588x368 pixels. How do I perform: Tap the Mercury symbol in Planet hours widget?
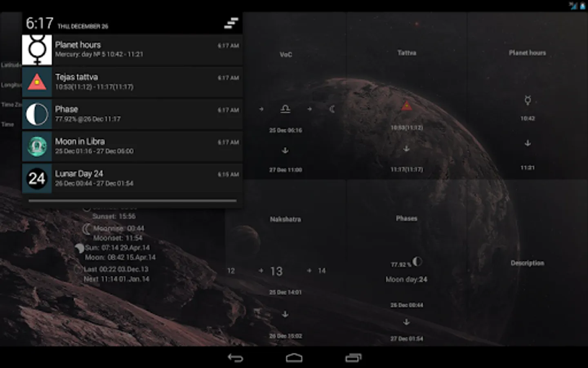528,100
